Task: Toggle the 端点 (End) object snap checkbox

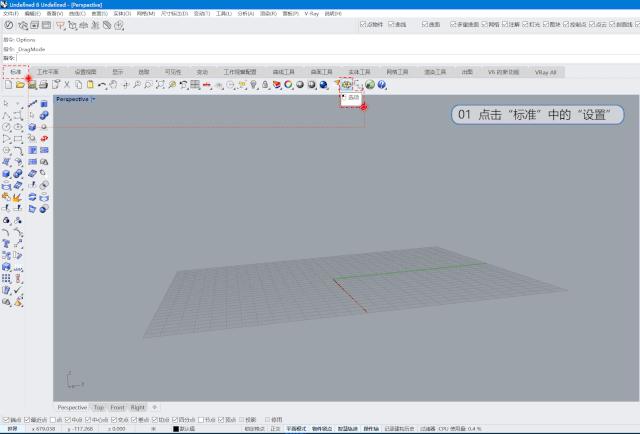Action: [5, 419]
